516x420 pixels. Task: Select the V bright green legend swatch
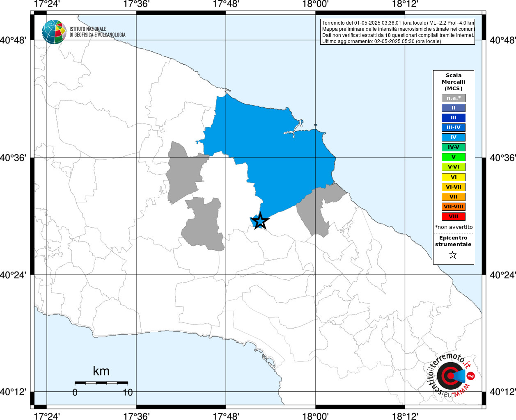point(454,157)
